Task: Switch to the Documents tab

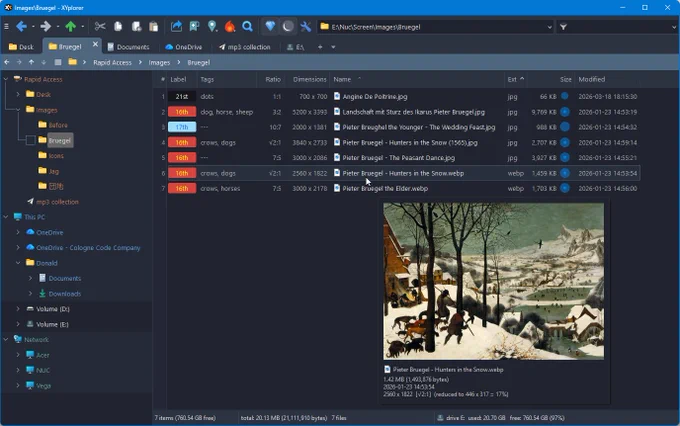Action: click(128, 47)
